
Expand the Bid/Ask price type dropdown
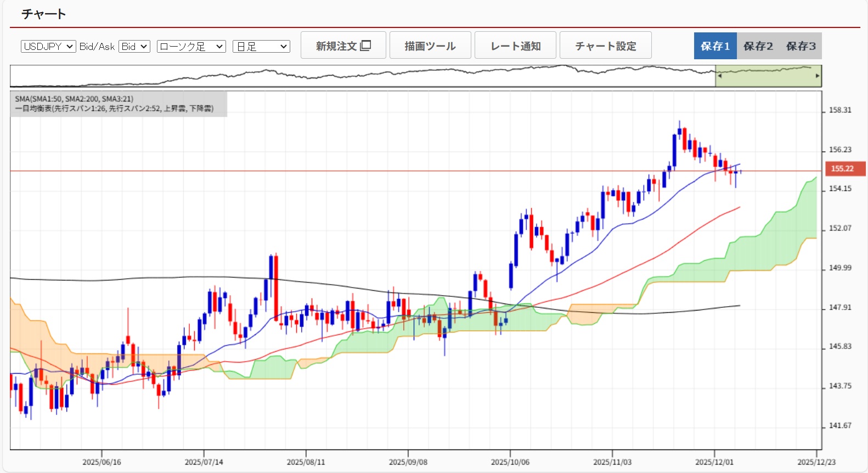click(x=134, y=47)
